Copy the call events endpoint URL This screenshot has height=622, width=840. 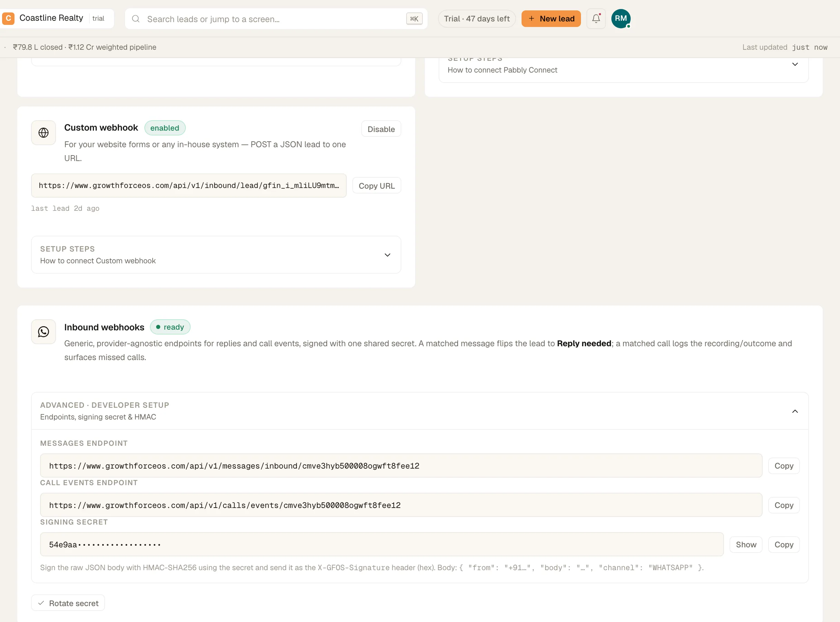(784, 505)
